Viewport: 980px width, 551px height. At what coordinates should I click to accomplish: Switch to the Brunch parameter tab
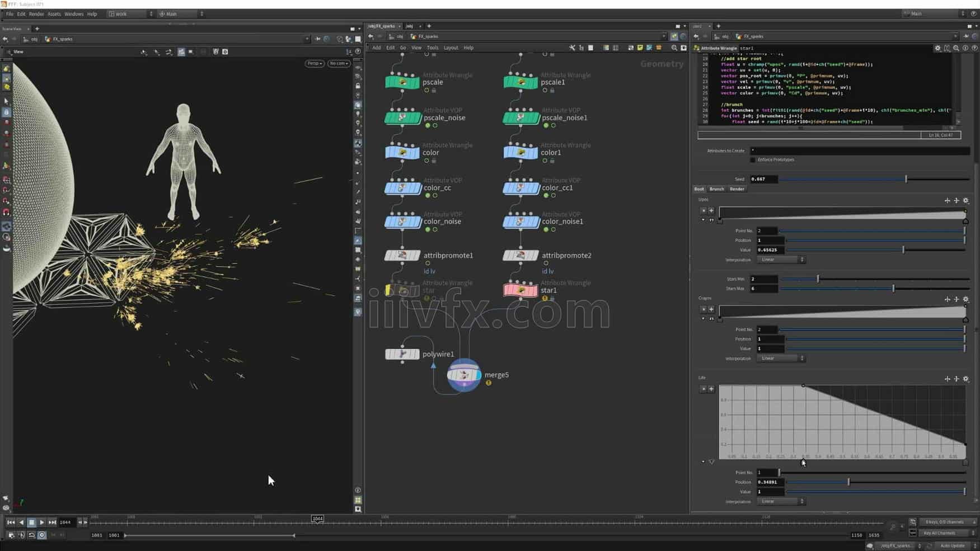pos(716,189)
